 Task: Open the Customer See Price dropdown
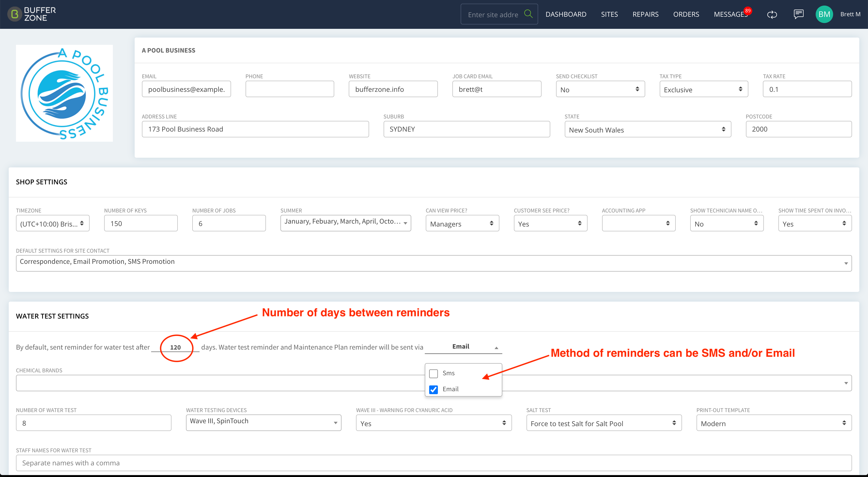(x=550, y=224)
